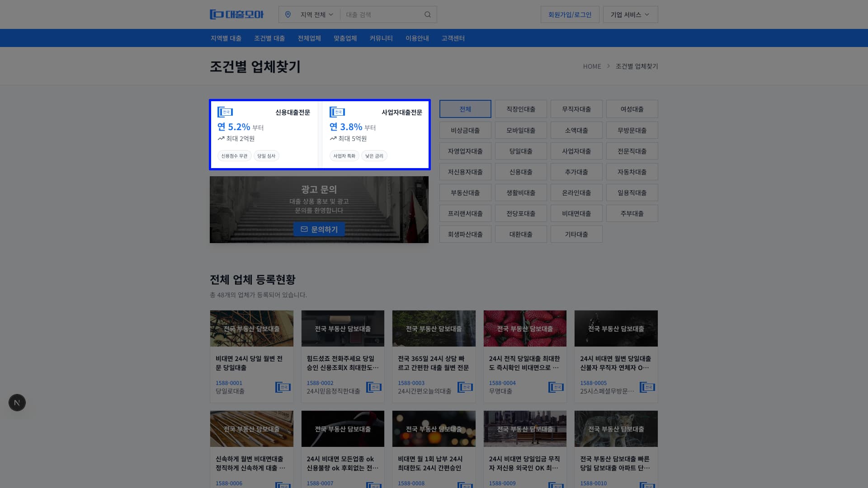The image size is (868, 488).
Task: Click the 대출 검색 search input field
Action: click(x=384, y=14)
